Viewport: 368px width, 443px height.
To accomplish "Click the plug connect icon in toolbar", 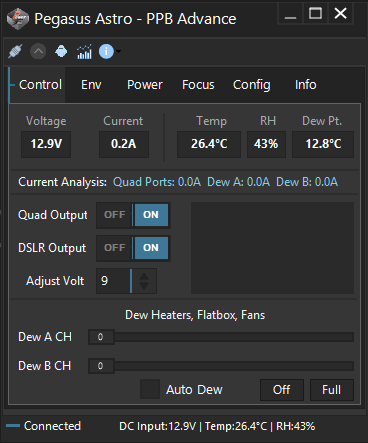I will point(15,52).
